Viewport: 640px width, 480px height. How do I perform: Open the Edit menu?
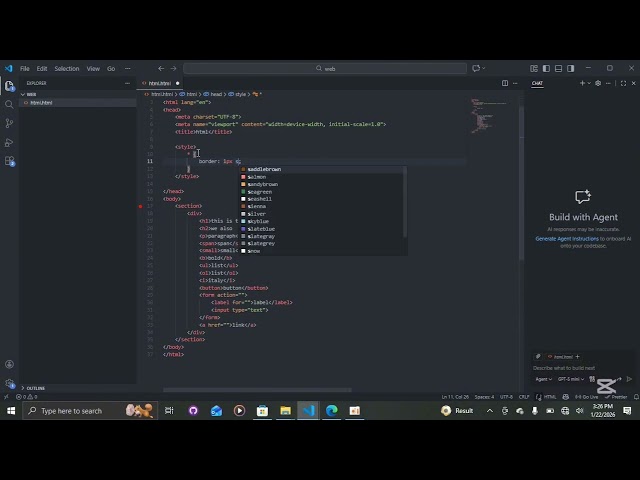pos(42,69)
